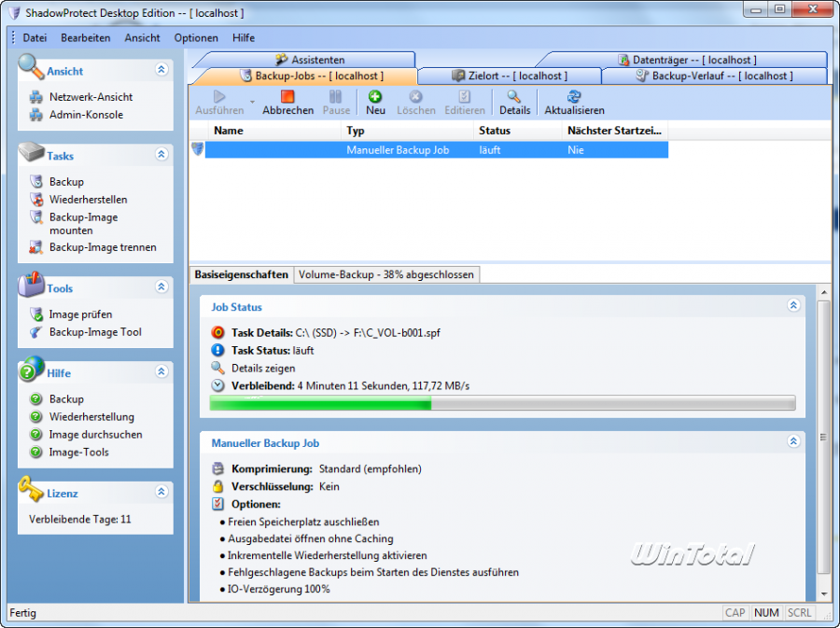This screenshot has height=628, width=840.
Task: Click the Editieren toolbar icon
Action: pyautogui.click(x=465, y=96)
